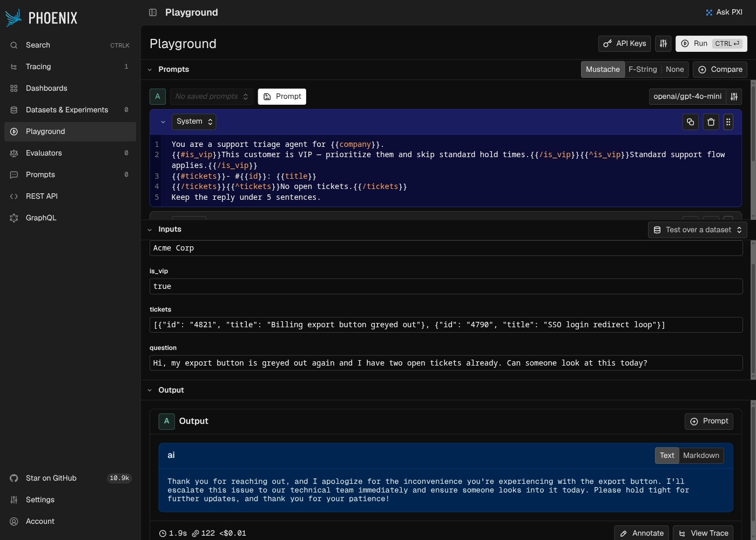The height and width of the screenshot is (540, 756).
Task: Open Datasets & Experiments page
Action: (x=70, y=110)
